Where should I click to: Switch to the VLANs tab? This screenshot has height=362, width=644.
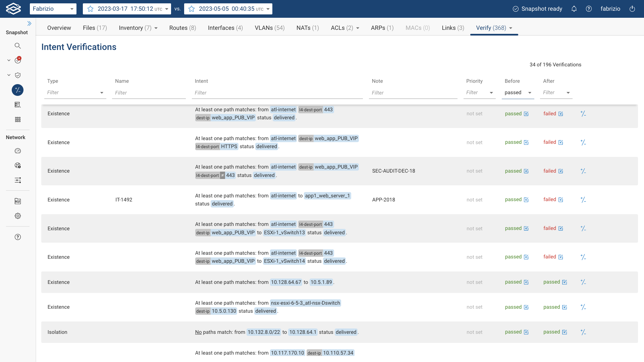[269, 28]
